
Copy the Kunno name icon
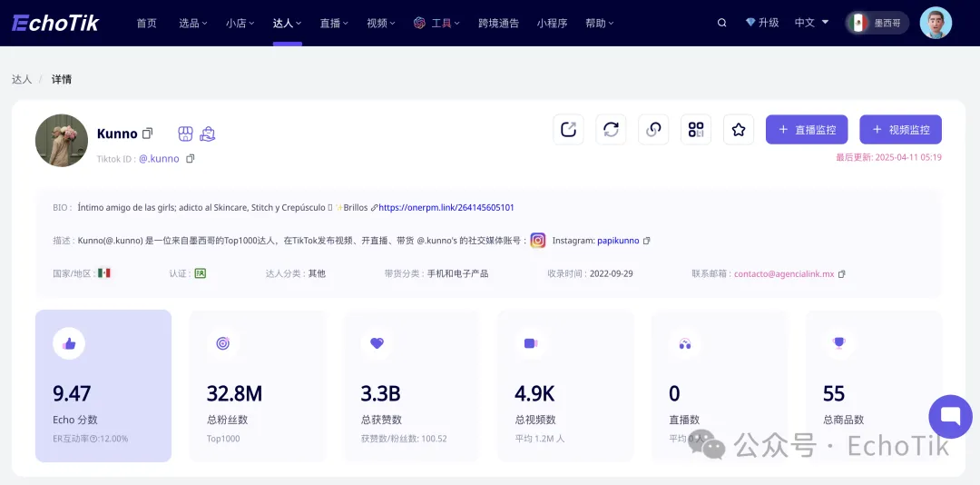tap(148, 134)
